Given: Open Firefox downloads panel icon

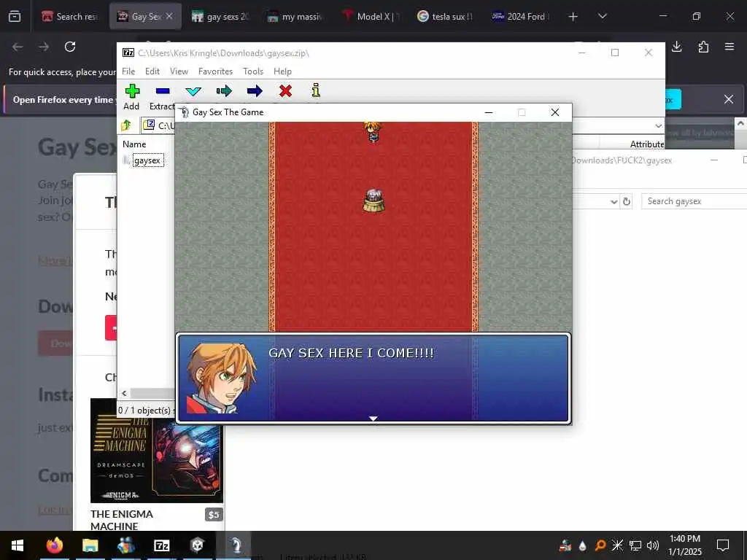Looking at the screenshot, I should click(677, 47).
